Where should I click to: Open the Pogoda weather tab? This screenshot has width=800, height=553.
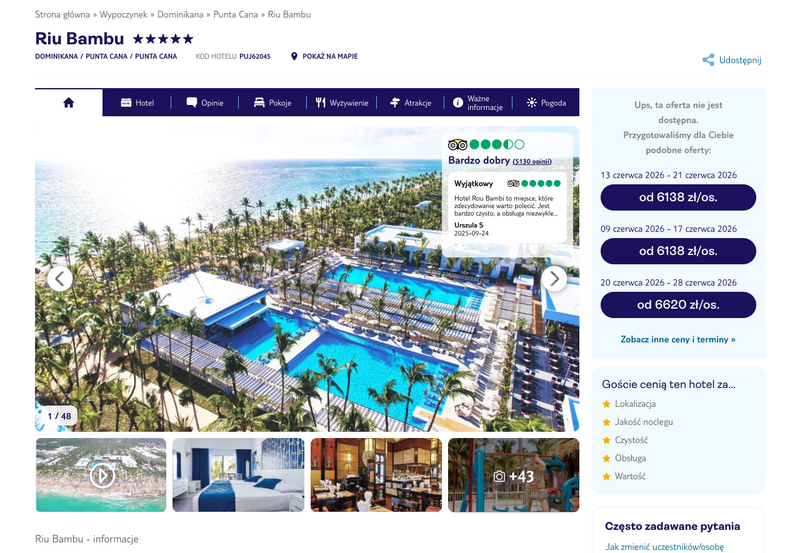[x=546, y=103]
